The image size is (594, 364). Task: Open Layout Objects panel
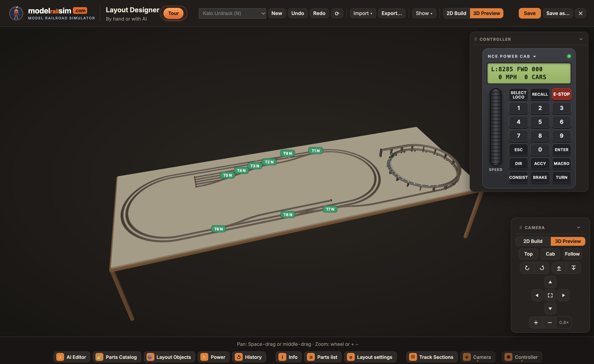[169, 357]
